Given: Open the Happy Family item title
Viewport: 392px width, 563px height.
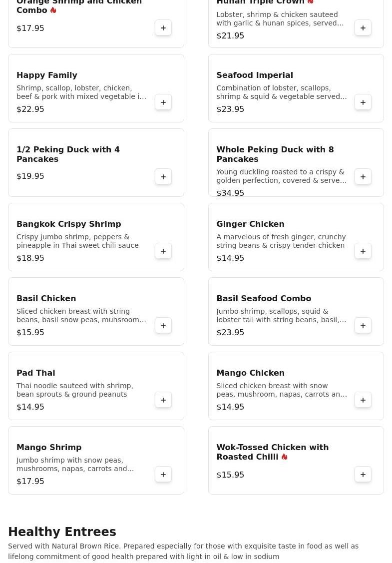Looking at the screenshot, I should click(46, 75).
